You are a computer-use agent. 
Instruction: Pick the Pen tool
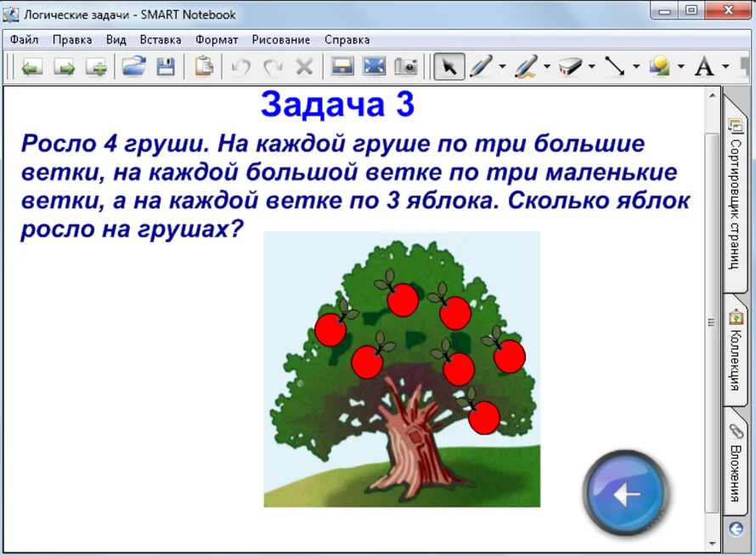point(481,66)
